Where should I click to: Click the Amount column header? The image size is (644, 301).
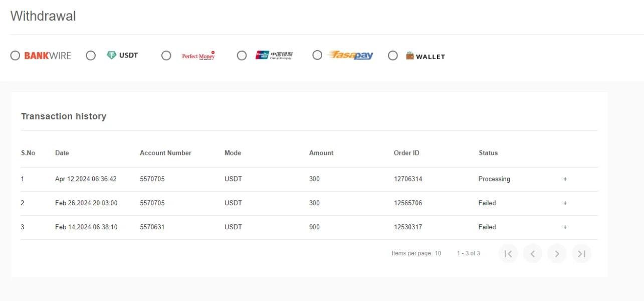click(x=321, y=153)
